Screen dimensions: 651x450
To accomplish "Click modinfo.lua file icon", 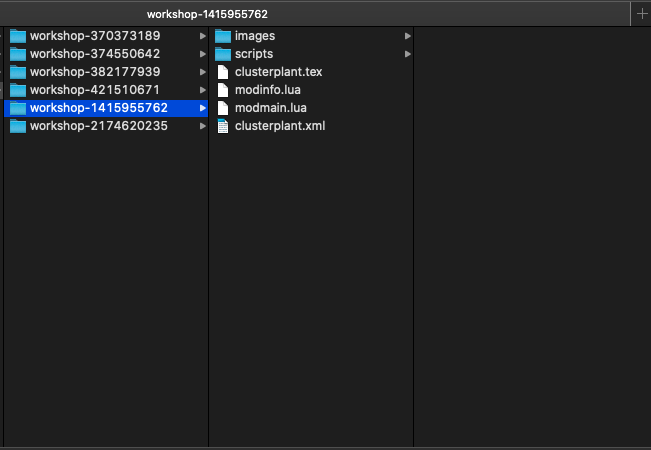I will pyautogui.click(x=223, y=90).
